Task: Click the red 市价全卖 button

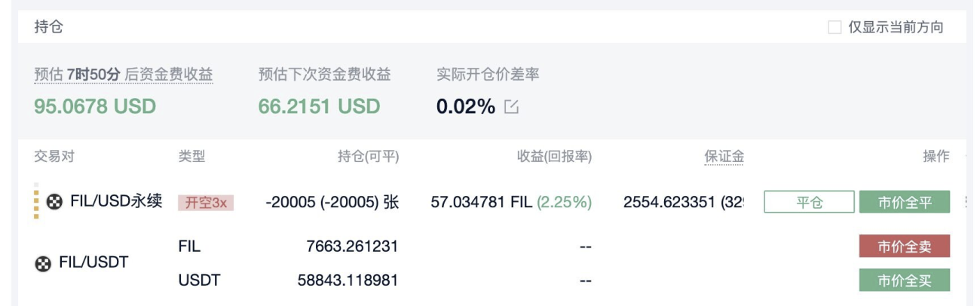Action: pos(905,246)
